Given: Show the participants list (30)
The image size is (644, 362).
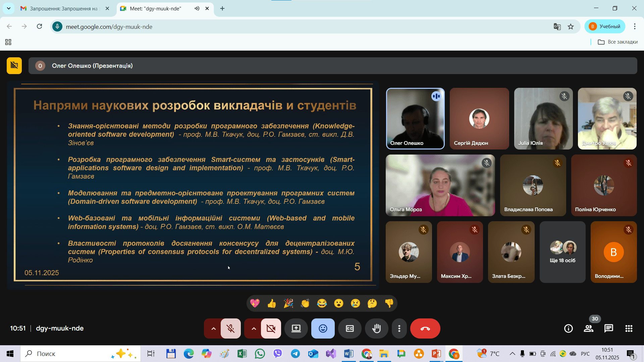Looking at the screenshot, I should tap(589, 328).
